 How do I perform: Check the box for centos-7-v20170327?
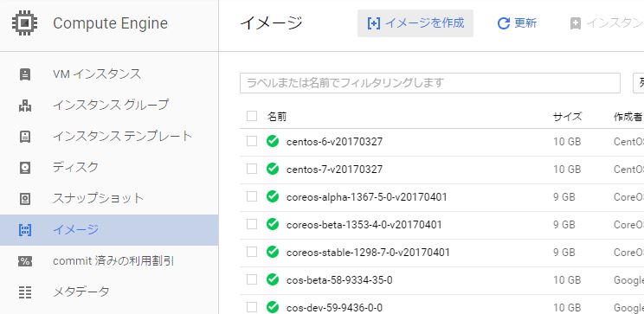(x=252, y=169)
